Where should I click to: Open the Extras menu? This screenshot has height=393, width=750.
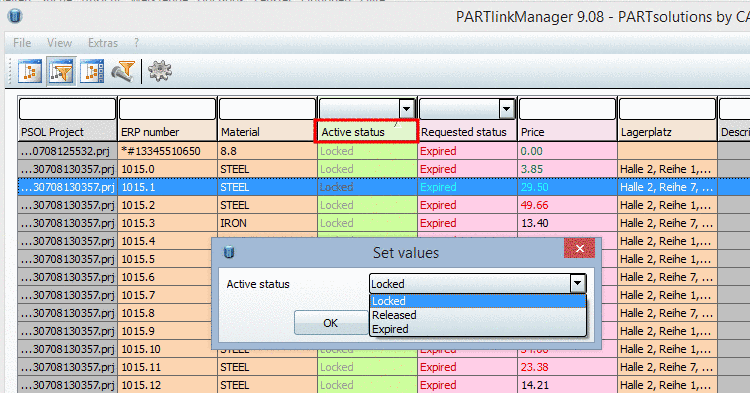(103, 43)
